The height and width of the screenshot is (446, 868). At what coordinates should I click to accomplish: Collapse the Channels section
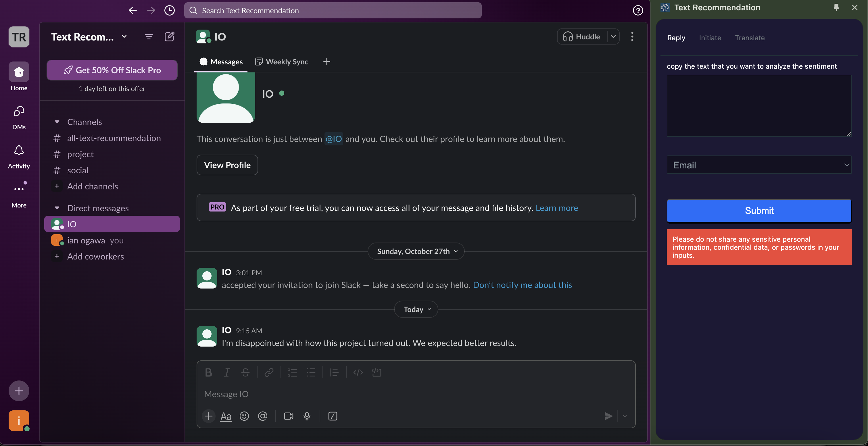tap(57, 122)
